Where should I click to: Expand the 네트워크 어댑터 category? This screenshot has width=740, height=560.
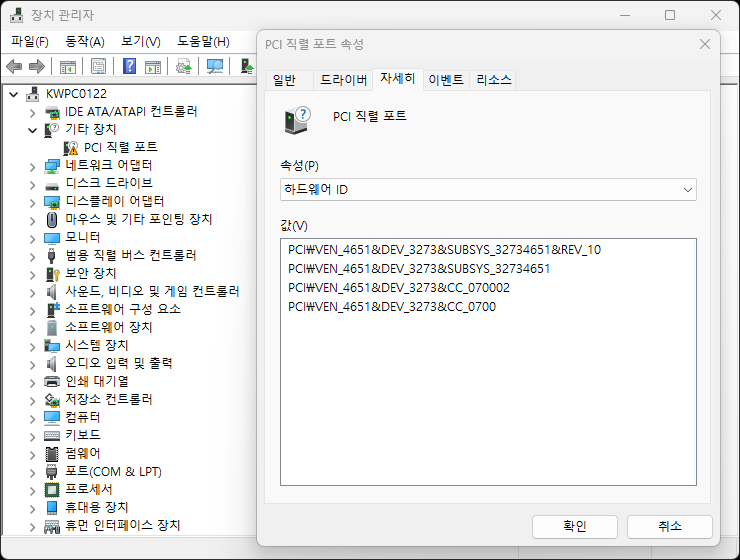(33, 167)
